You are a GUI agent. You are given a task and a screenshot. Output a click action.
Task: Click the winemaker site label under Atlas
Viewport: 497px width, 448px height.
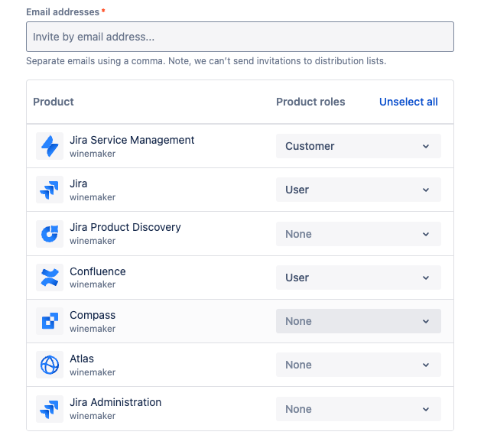tap(93, 372)
